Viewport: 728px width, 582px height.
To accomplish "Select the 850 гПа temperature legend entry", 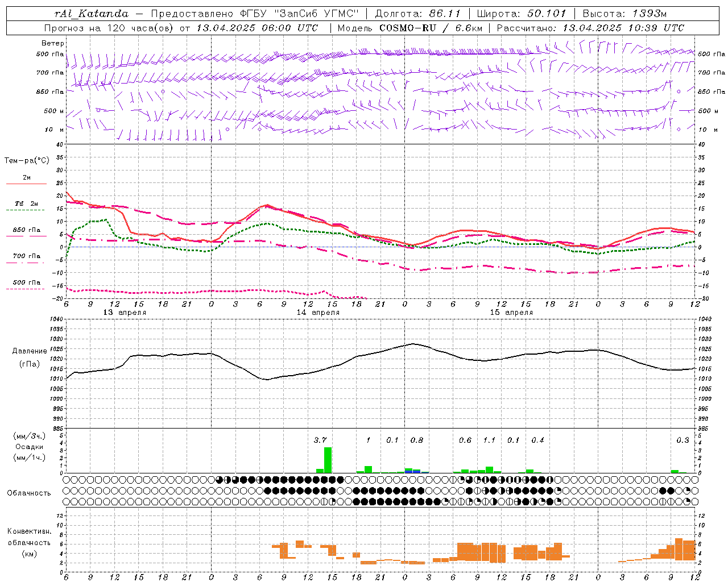I will (27, 232).
